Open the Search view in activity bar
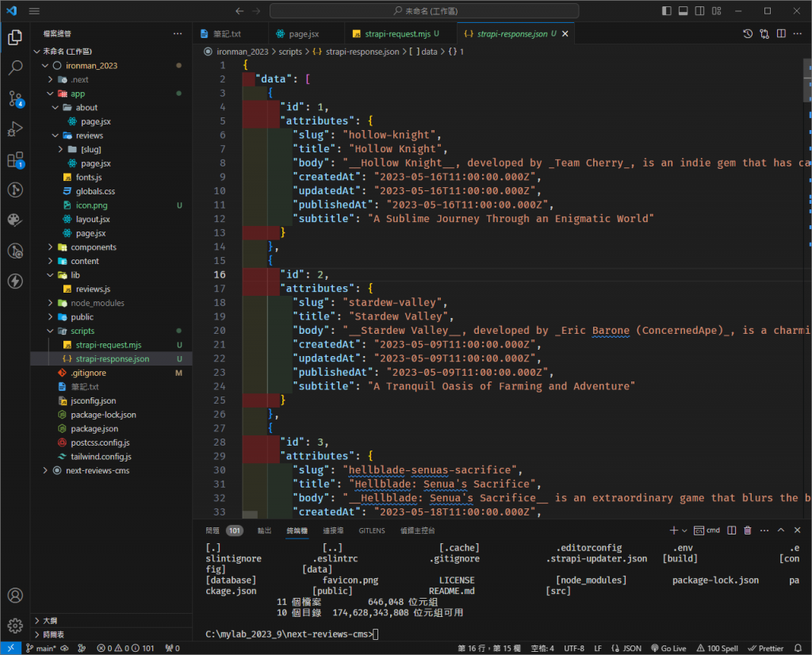The image size is (812, 655). (x=15, y=67)
